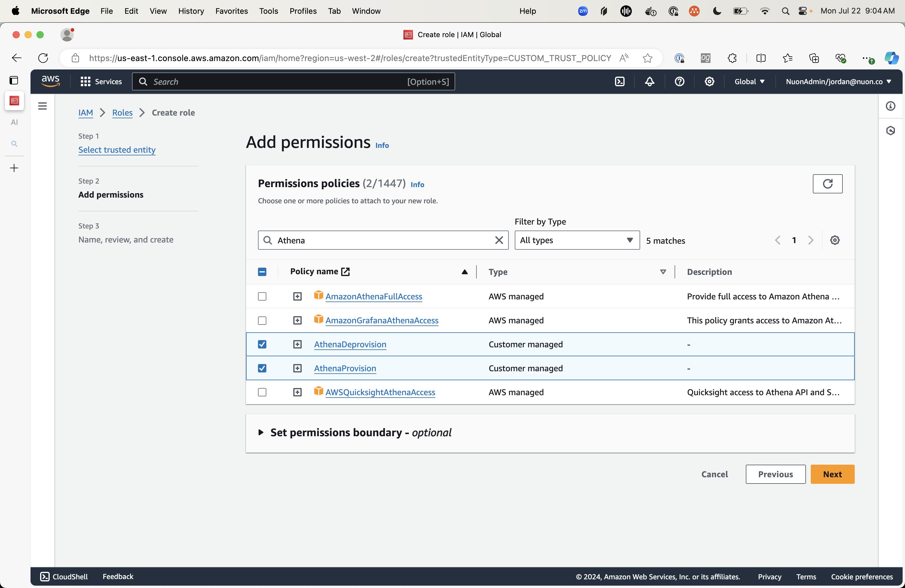The width and height of the screenshot is (905, 588).
Task: Expand the AthenaProvision policy details
Action: pos(297,368)
